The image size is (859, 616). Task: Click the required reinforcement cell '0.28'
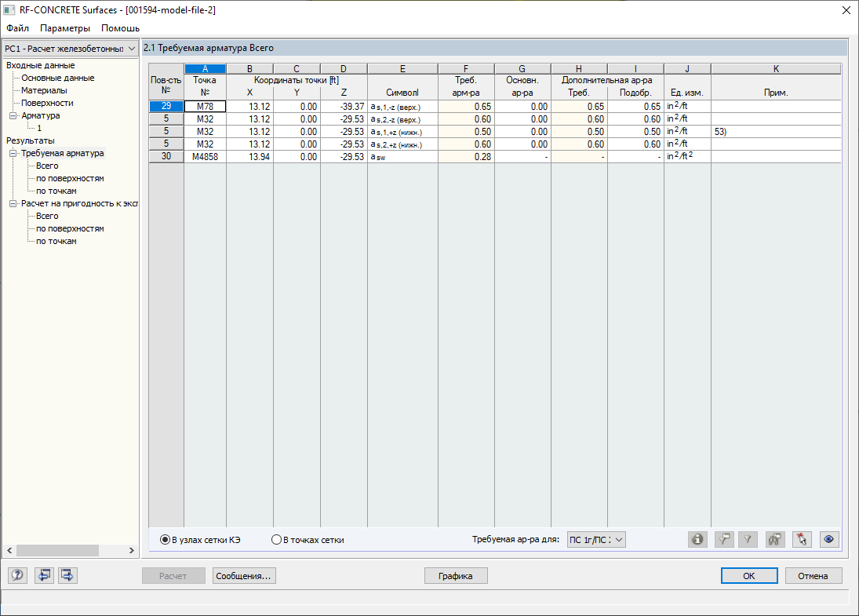[x=466, y=157]
